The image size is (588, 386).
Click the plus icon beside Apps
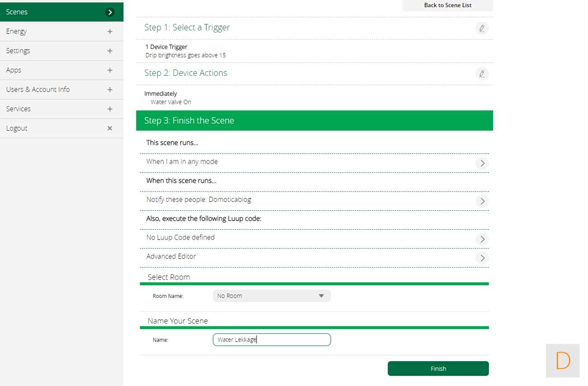pos(109,71)
